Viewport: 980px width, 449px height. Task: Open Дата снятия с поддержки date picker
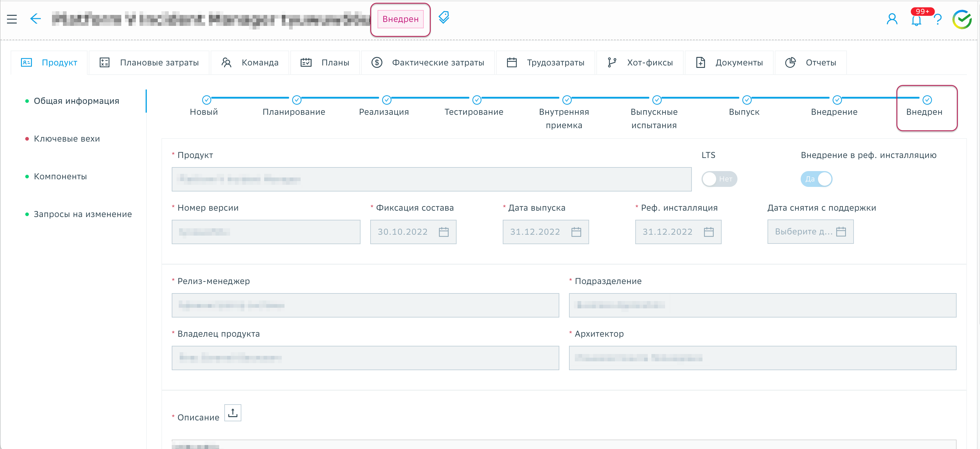(x=810, y=232)
